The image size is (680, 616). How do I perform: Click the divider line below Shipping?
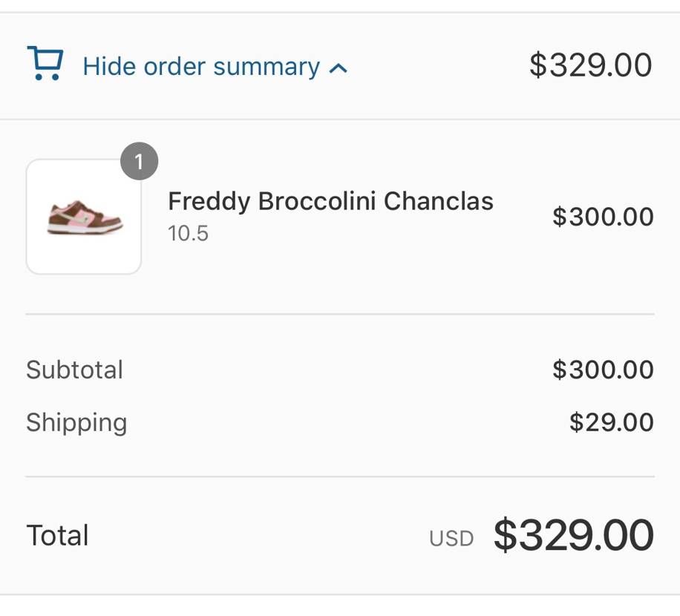click(340, 476)
